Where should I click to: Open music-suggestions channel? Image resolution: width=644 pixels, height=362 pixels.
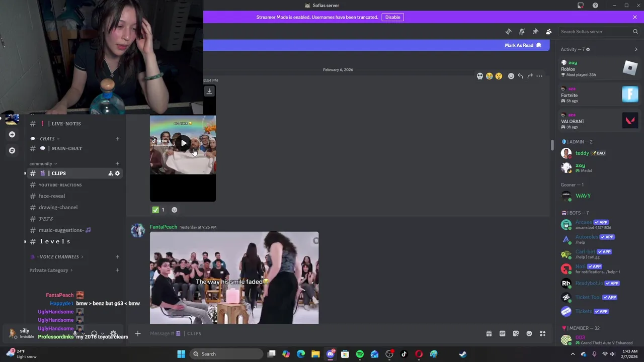(x=64, y=230)
